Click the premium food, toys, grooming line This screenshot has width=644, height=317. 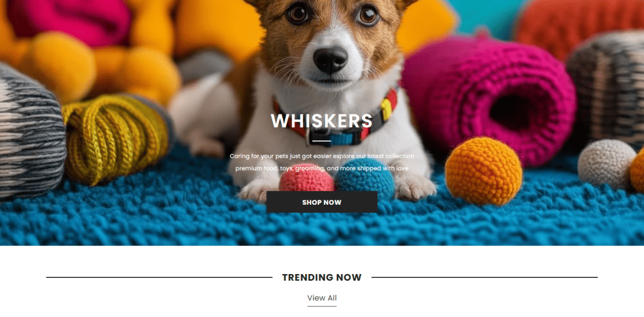(x=321, y=168)
